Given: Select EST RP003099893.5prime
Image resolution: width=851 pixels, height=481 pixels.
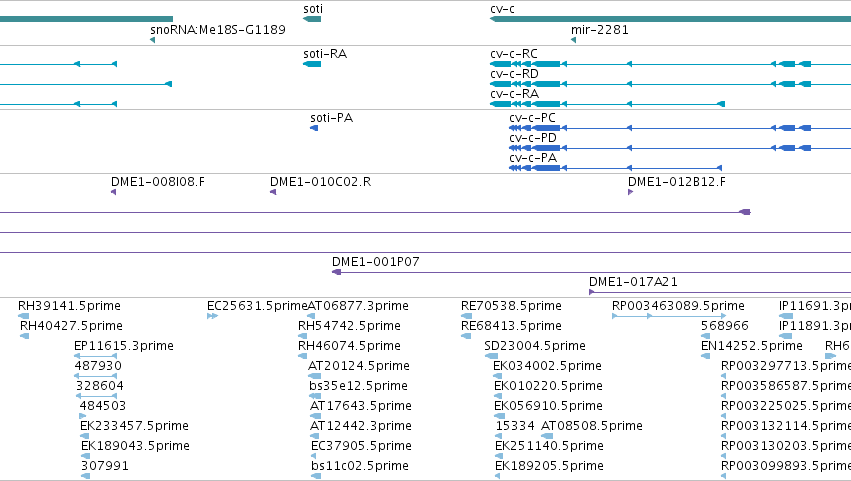Looking at the screenshot, I should [786, 466].
